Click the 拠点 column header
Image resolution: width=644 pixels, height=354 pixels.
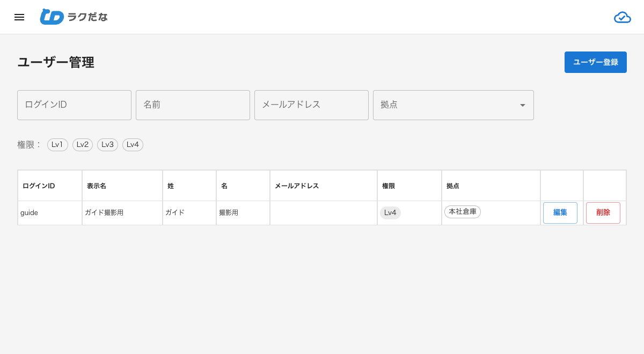click(x=491, y=186)
